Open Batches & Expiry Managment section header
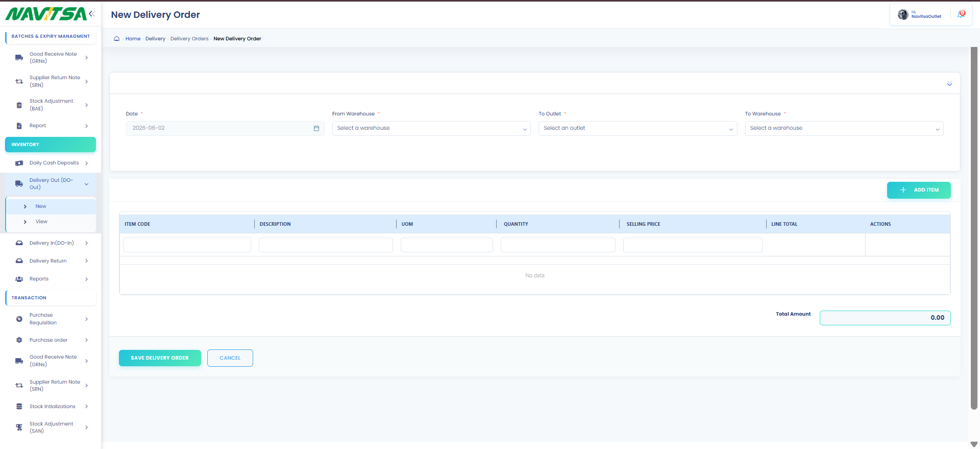980x449 pixels. [x=51, y=36]
